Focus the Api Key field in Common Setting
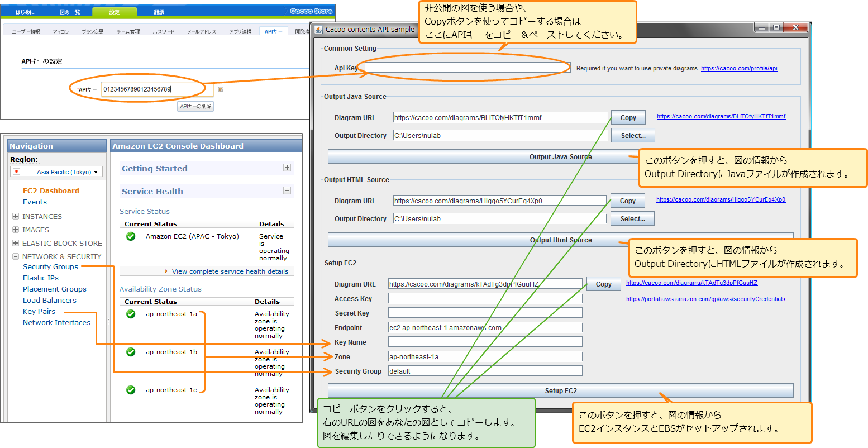 tap(468, 68)
